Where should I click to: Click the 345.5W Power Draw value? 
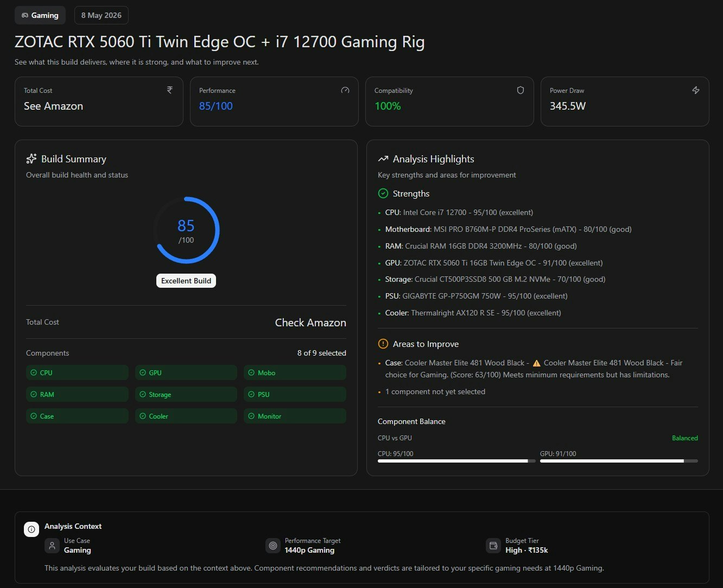pyautogui.click(x=568, y=106)
